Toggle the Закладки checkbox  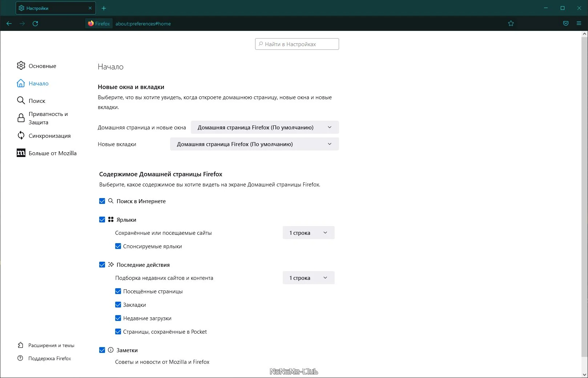(118, 305)
